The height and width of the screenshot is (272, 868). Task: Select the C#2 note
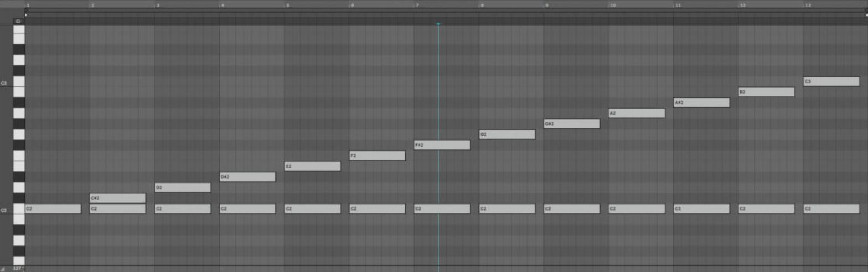pyautogui.click(x=117, y=198)
